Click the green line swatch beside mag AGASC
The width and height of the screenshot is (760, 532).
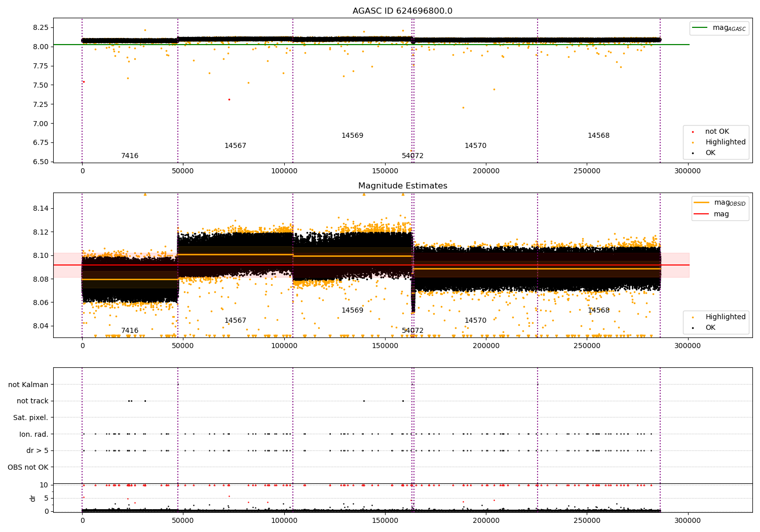coord(699,28)
